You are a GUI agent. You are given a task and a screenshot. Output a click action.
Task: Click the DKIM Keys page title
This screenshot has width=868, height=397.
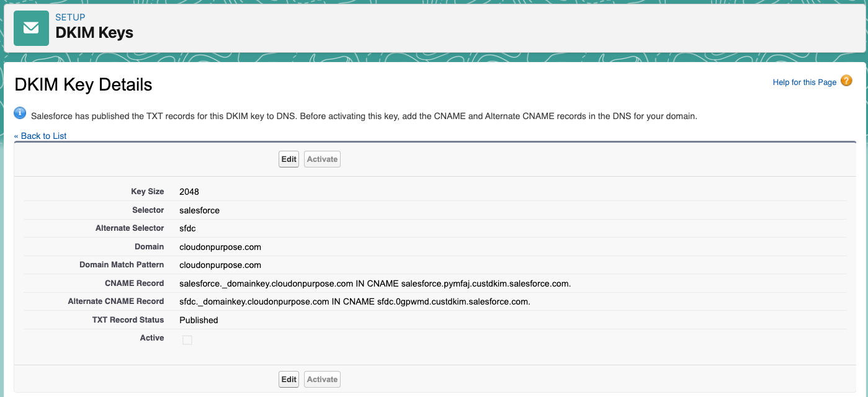tap(94, 32)
